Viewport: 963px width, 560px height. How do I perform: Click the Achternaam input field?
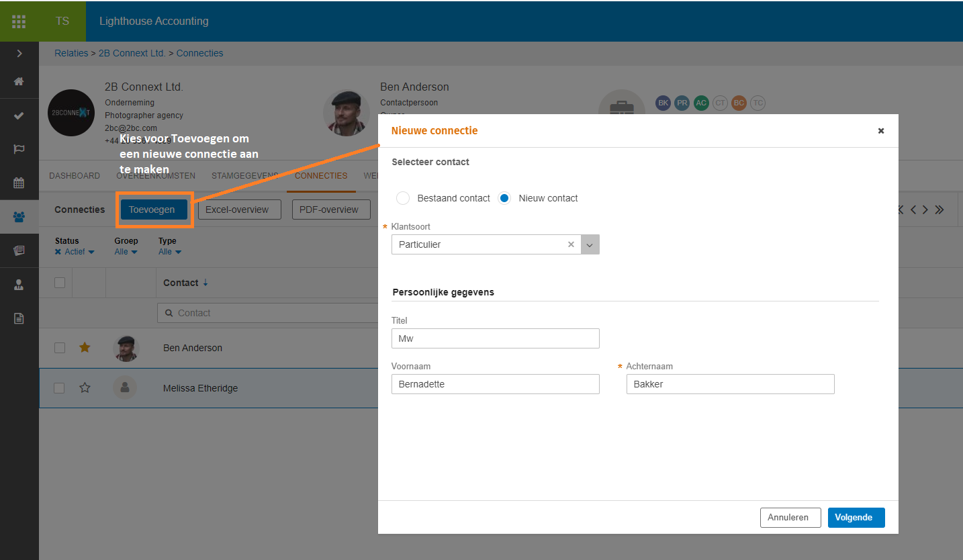pos(730,384)
